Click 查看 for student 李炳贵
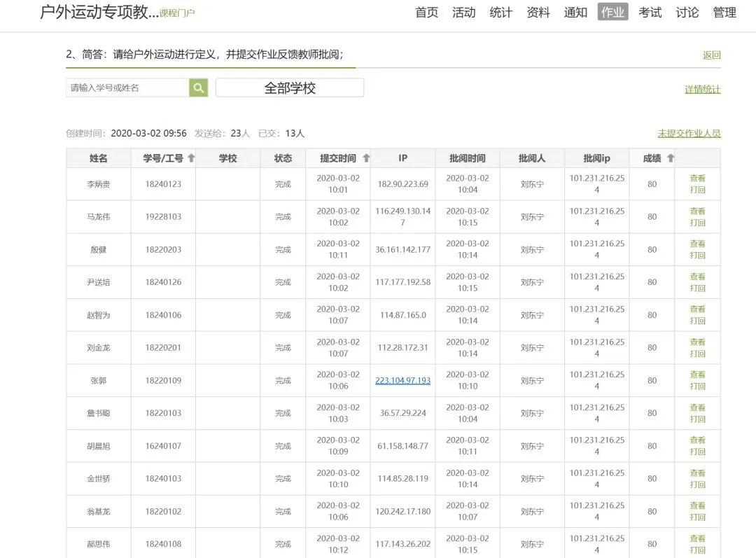The height and width of the screenshot is (558, 756). click(697, 179)
